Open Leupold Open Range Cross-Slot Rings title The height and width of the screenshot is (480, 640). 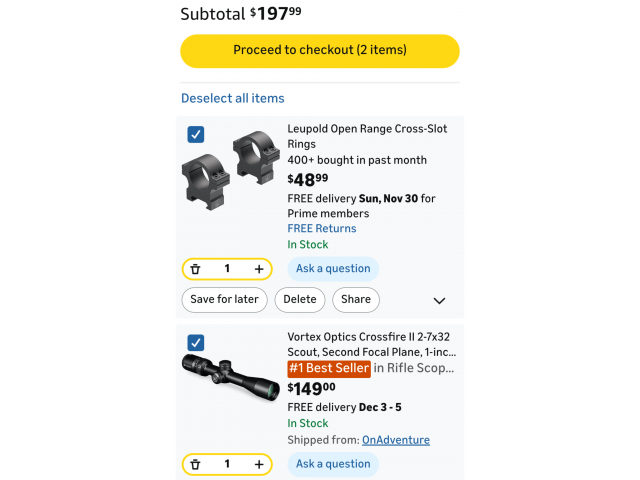click(x=366, y=136)
